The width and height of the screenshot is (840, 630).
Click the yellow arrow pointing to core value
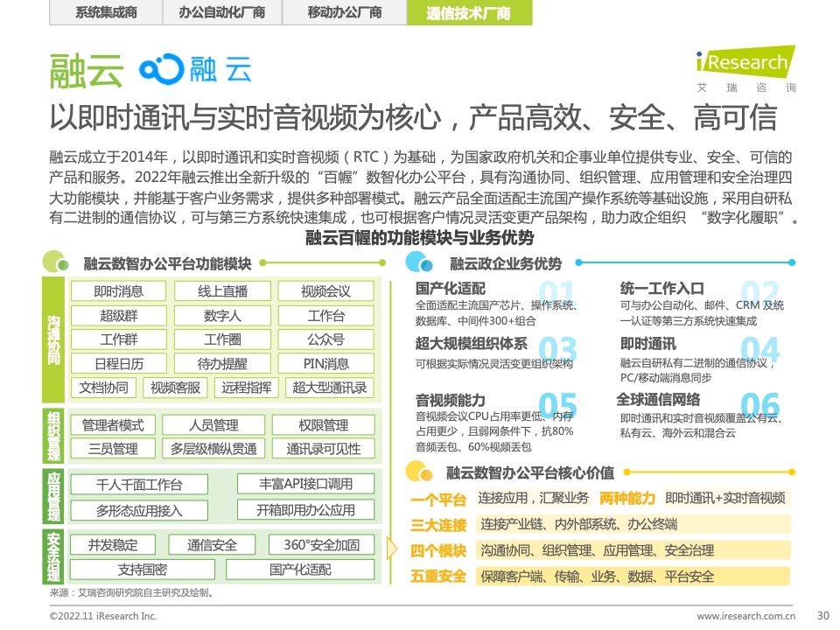[x=392, y=549]
